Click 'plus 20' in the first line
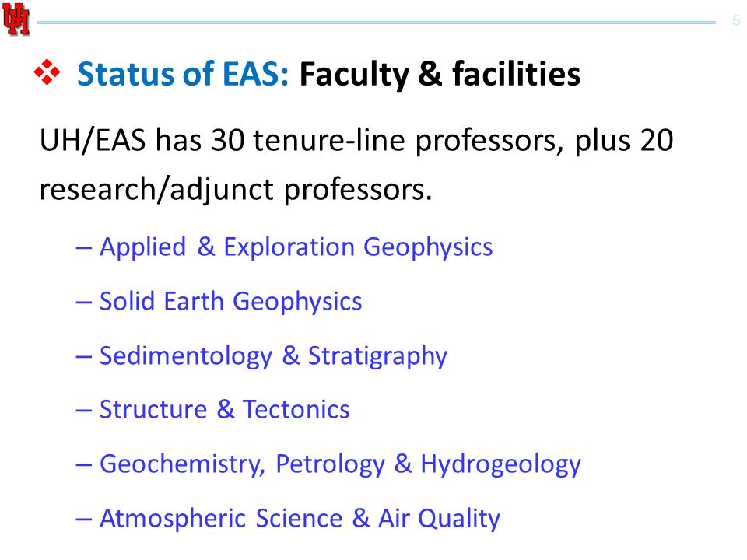Screen dimensions: 747x560 coord(624,141)
